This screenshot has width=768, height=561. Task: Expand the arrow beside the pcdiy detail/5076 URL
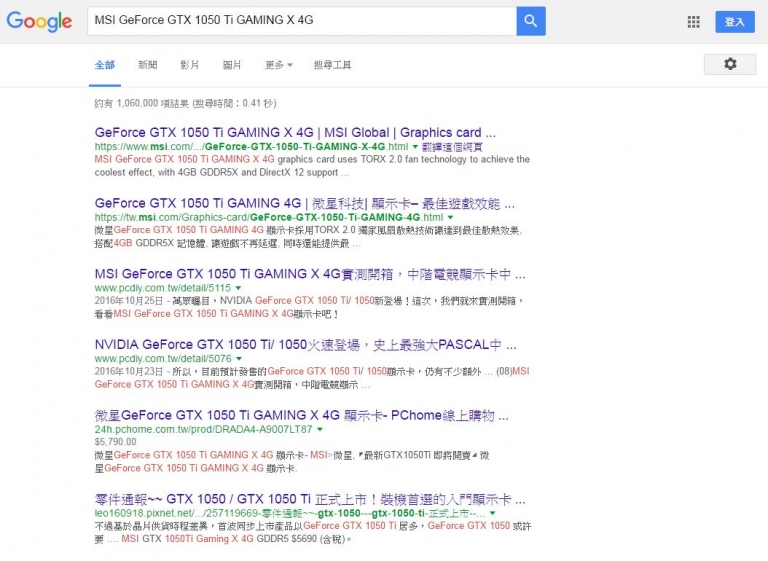pyautogui.click(x=239, y=359)
